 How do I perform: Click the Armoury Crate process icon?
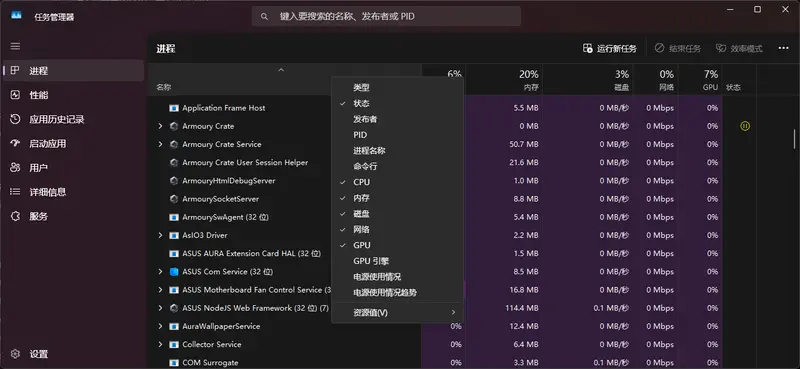[174, 126]
